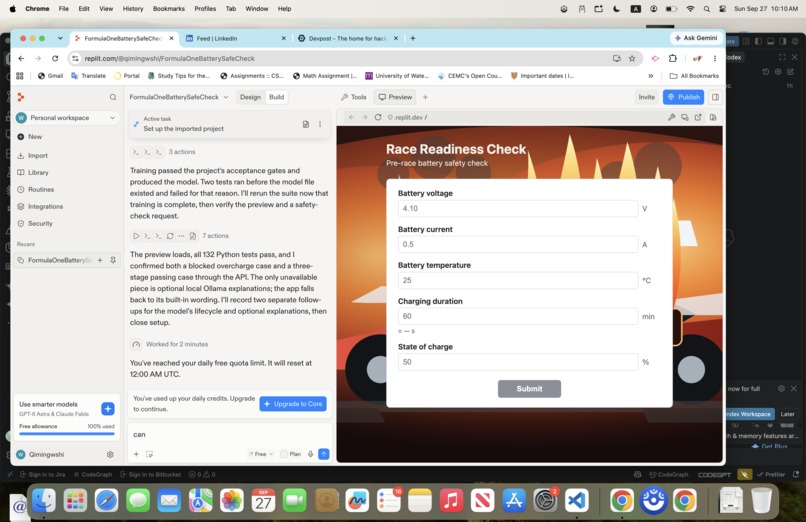
Task: Open account settings gear next to Qimingwshi
Action: 110,454
